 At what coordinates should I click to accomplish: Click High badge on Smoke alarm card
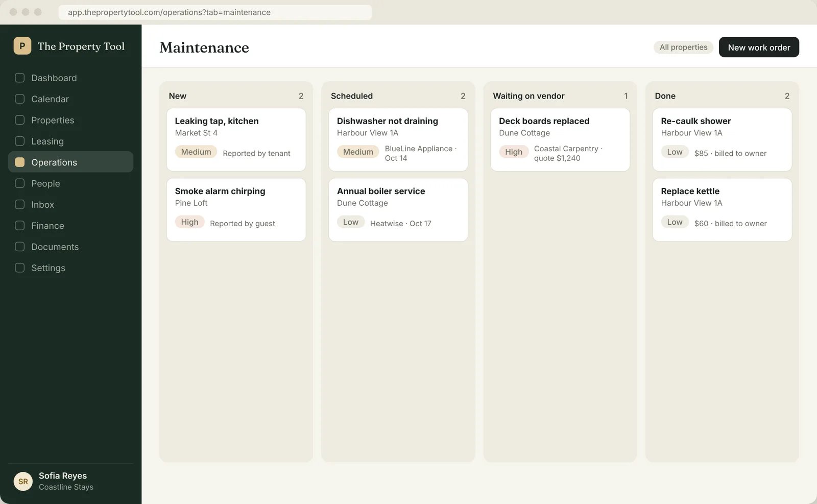[189, 222]
